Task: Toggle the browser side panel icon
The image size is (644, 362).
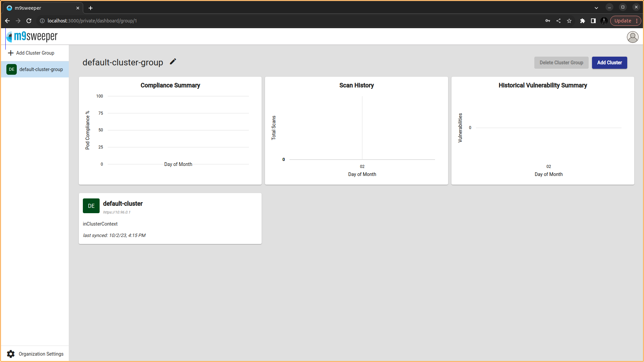Action: click(593, 21)
